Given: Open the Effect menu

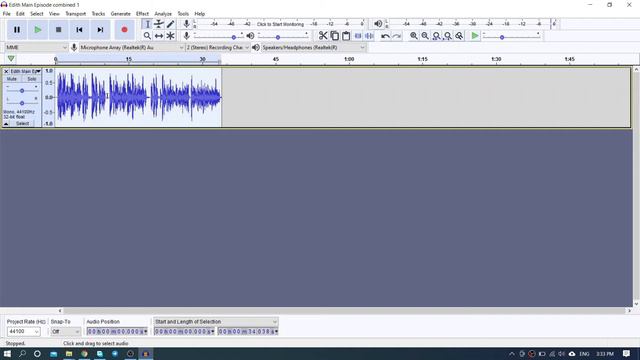Looking at the screenshot, I should pyautogui.click(x=142, y=13).
